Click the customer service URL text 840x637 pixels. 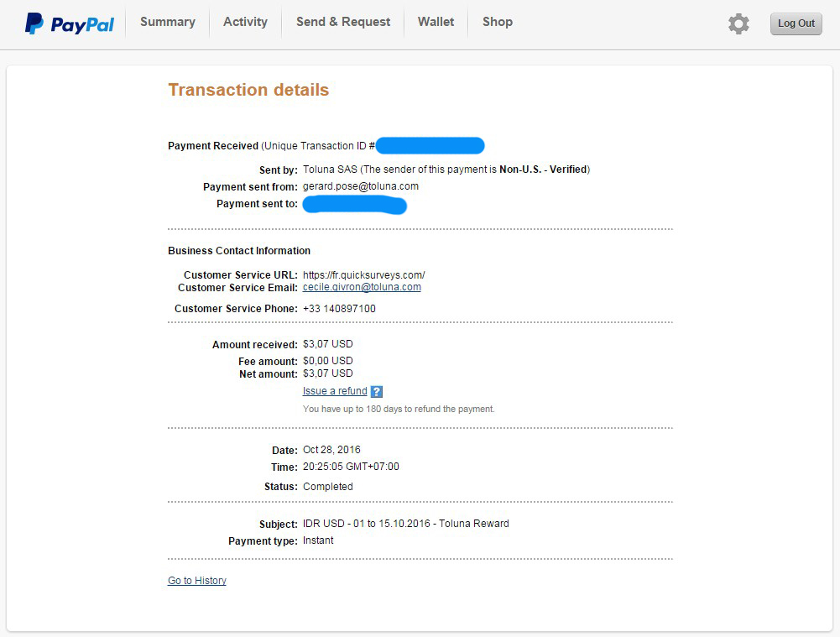(x=363, y=274)
